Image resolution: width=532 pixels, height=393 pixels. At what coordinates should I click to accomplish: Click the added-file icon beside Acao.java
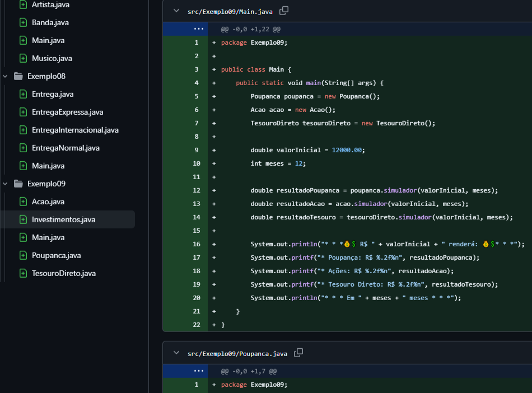(x=23, y=202)
